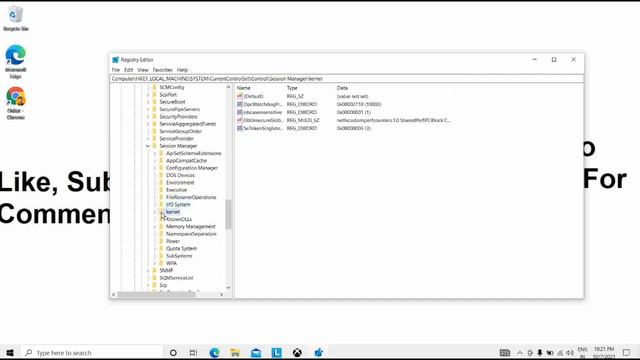Click the Quota System folder icon
Image resolution: width=640 pixels, height=360 pixels.
[x=161, y=249]
